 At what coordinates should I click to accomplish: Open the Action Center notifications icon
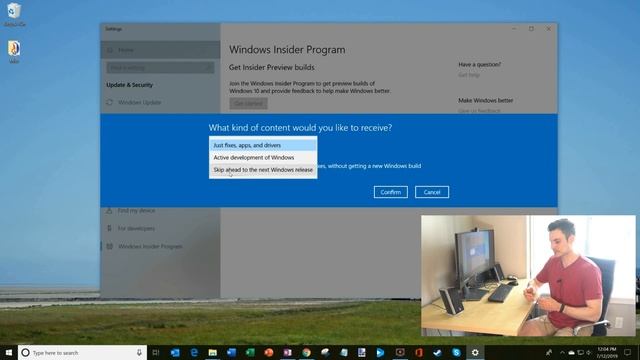(627, 353)
